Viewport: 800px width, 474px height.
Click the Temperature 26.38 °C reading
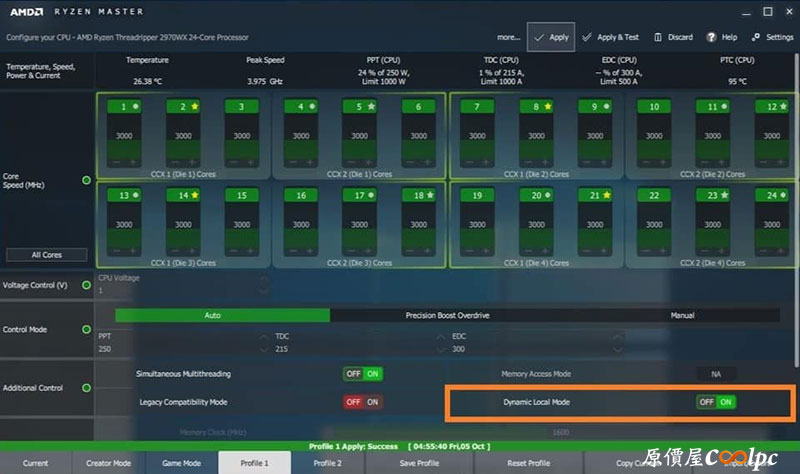pyautogui.click(x=147, y=81)
